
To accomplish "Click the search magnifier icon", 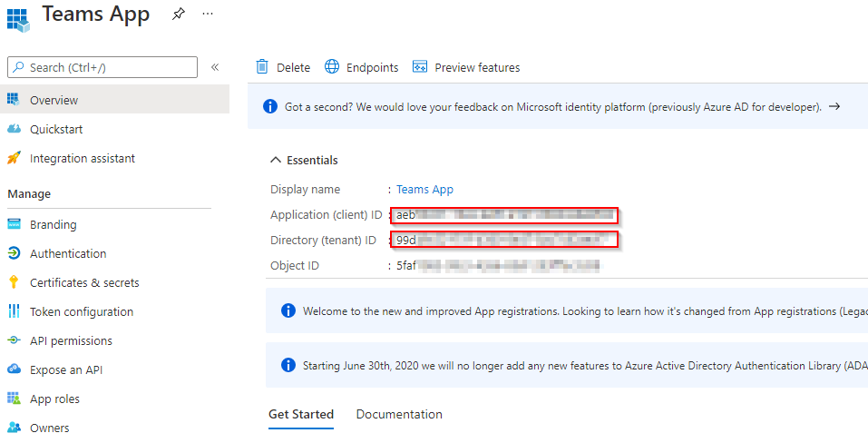I will tap(18, 67).
